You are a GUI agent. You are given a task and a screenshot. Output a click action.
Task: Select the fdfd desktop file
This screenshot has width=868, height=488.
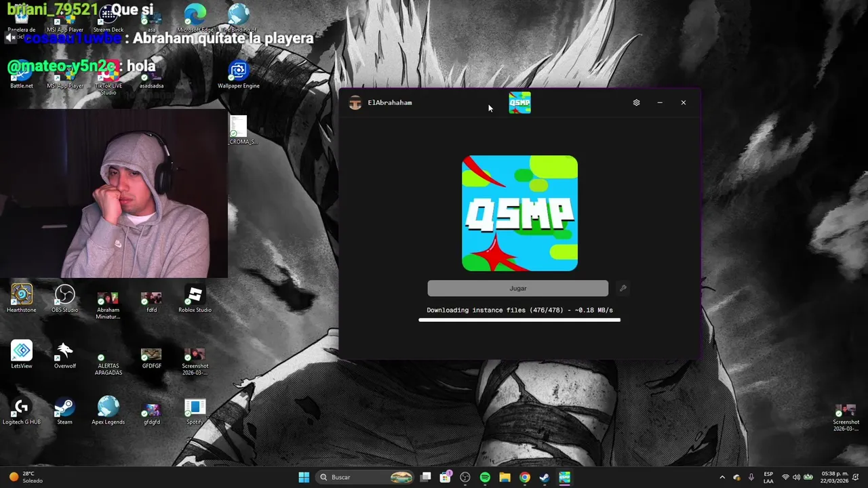[151, 302]
